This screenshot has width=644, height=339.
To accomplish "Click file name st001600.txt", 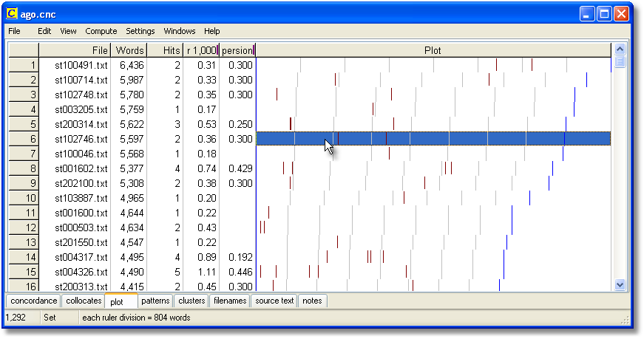I will coord(81,213).
